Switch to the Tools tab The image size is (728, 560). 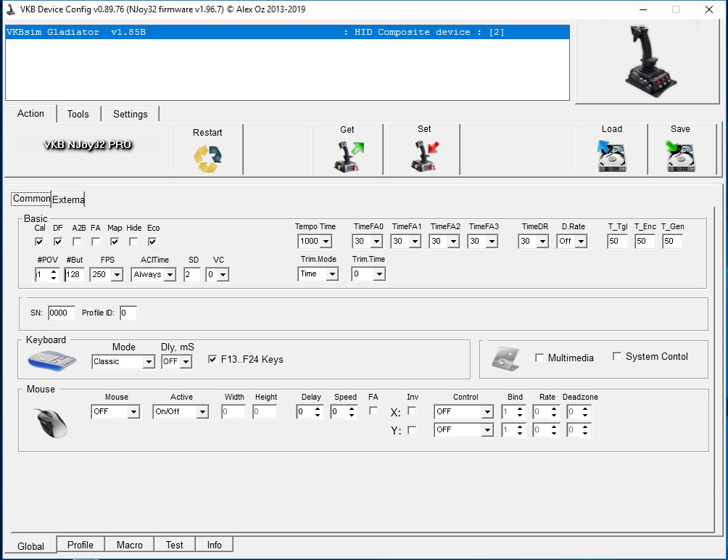pos(78,114)
